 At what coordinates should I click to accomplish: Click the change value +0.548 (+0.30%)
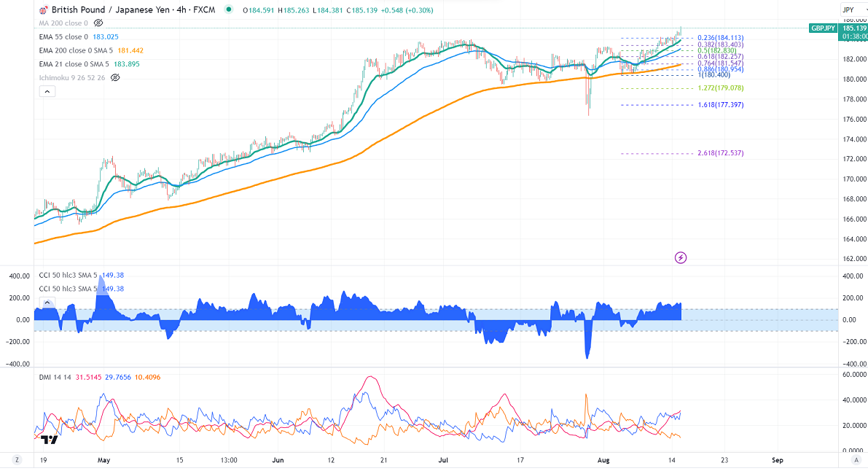pyautogui.click(x=407, y=10)
